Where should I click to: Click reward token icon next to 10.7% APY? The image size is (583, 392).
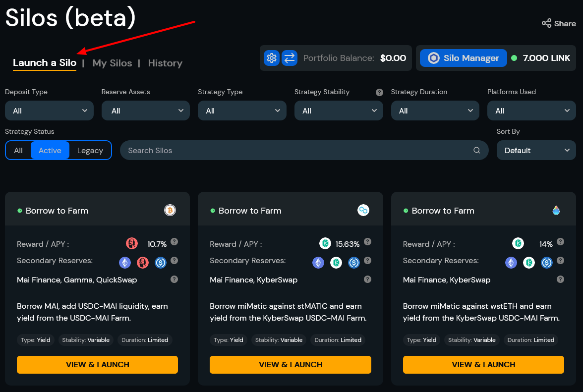132,244
